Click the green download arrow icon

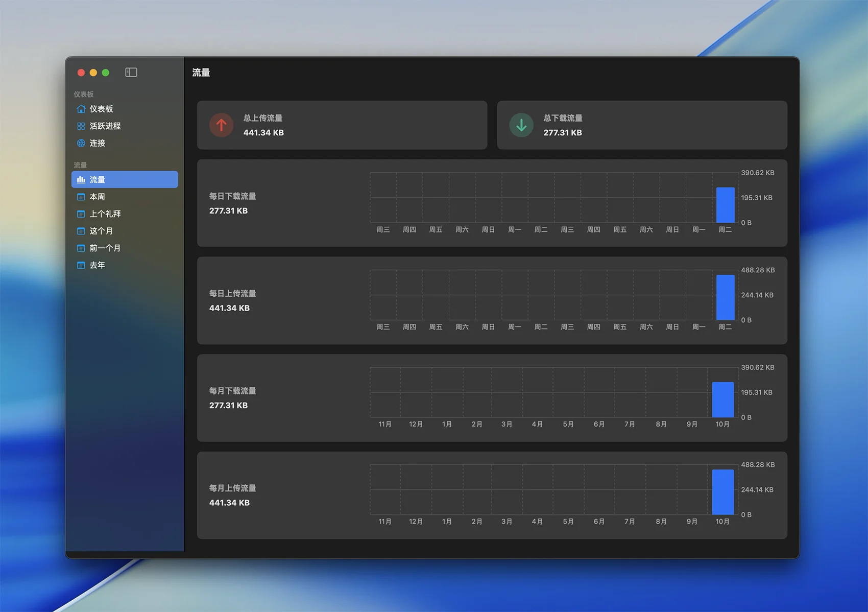tap(521, 125)
